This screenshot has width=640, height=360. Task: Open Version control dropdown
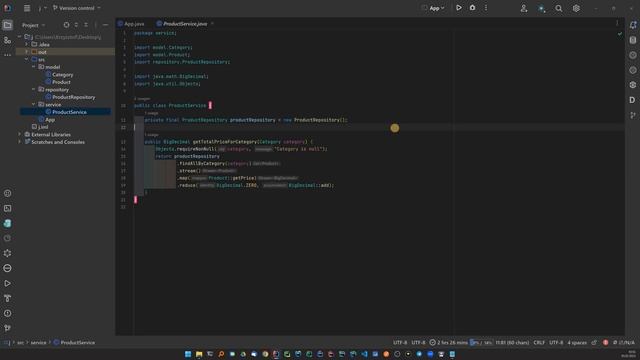tap(76, 8)
